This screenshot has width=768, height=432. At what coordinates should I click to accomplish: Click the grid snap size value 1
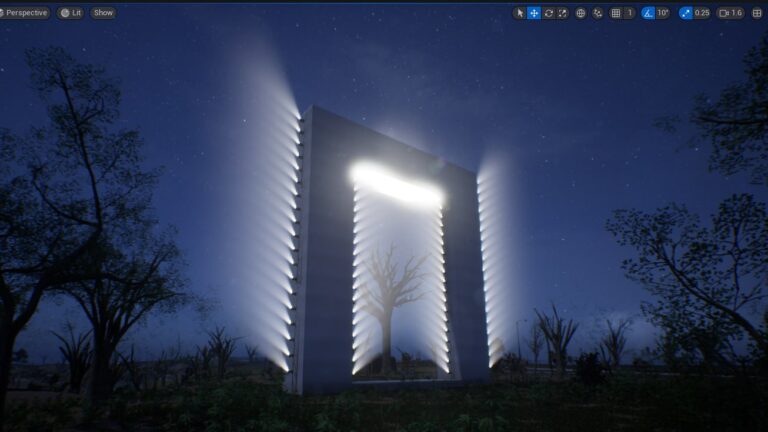click(629, 13)
